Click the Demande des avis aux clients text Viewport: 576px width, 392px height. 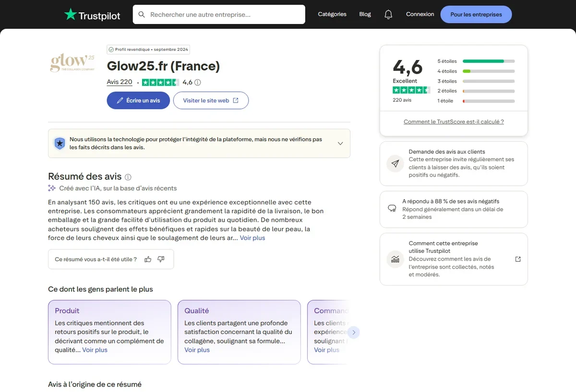447,152
